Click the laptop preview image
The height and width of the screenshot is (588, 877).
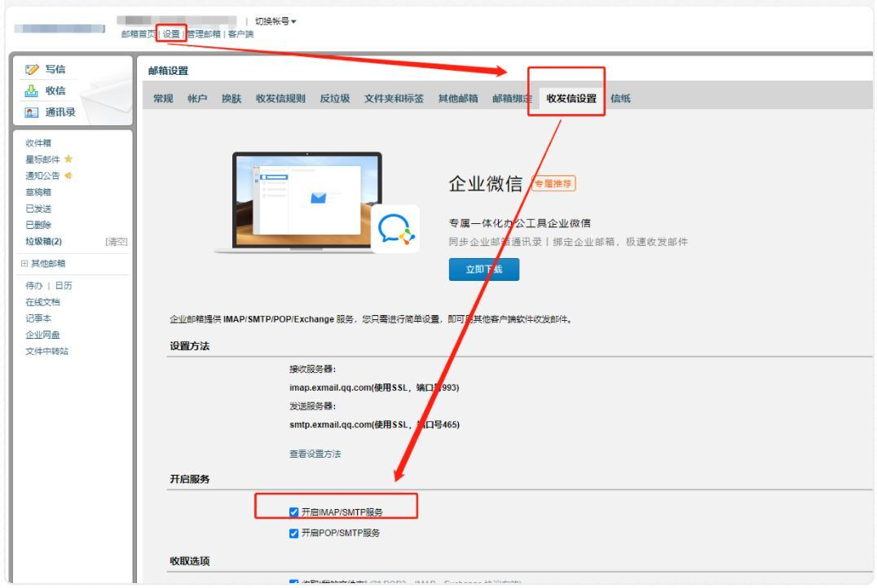pyautogui.click(x=306, y=201)
